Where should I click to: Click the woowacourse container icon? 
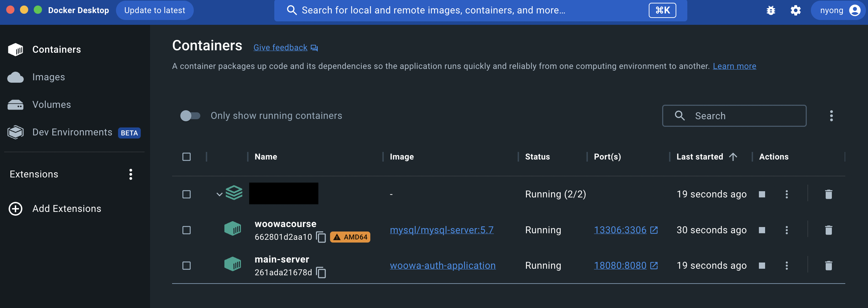point(233,228)
